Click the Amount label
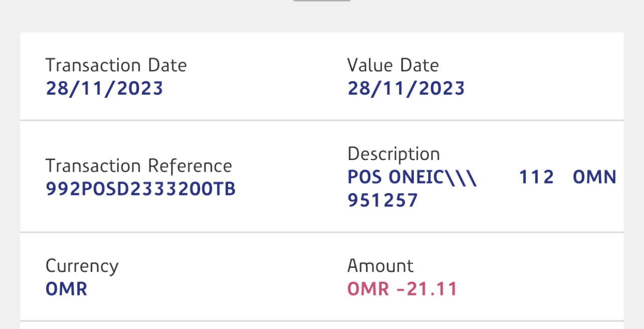This screenshot has width=644, height=329. pyautogui.click(x=380, y=266)
